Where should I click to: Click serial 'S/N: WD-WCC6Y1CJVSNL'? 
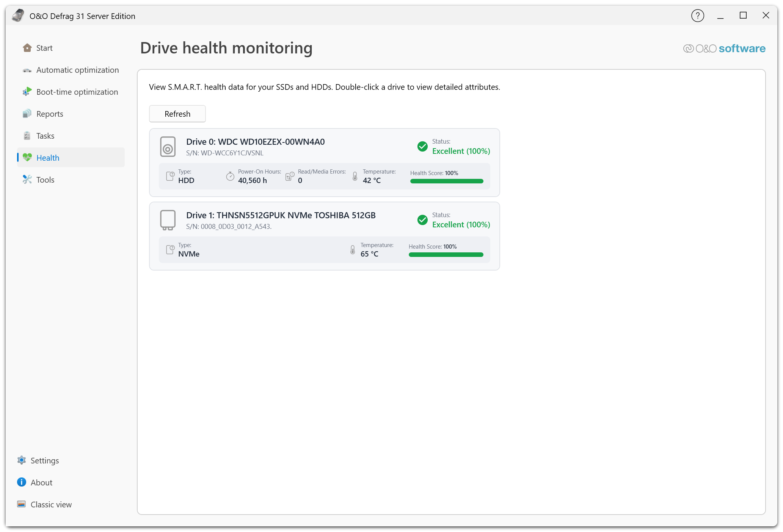click(x=225, y=153)
